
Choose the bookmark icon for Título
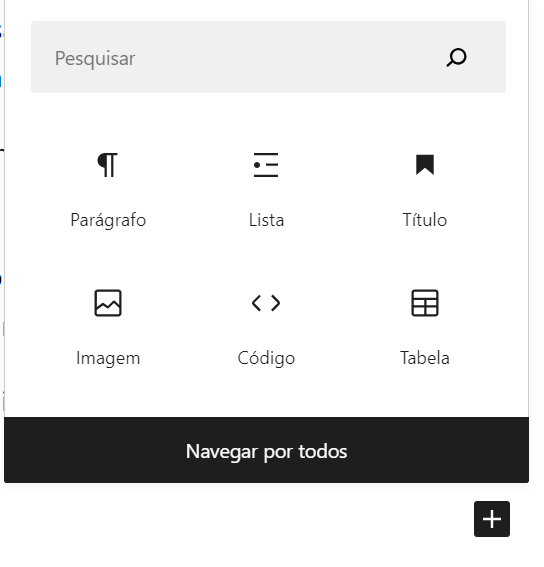tap(425, 165)
